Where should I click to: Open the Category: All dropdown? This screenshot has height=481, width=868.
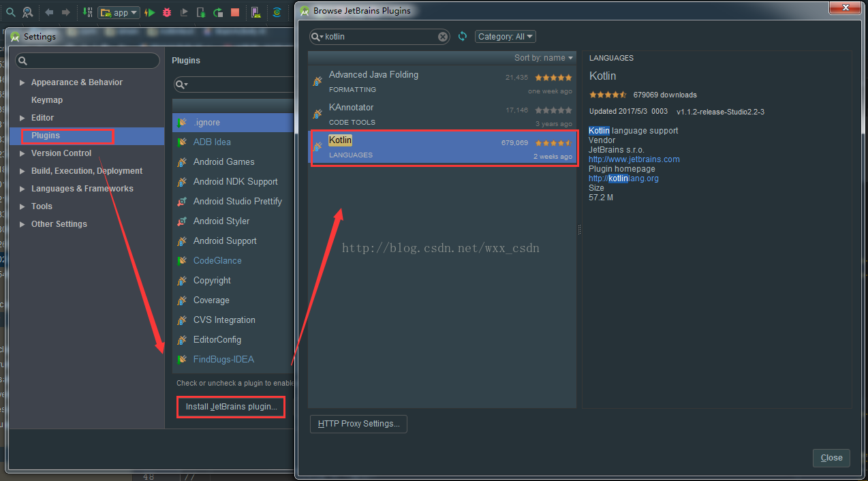pos(506,37)
